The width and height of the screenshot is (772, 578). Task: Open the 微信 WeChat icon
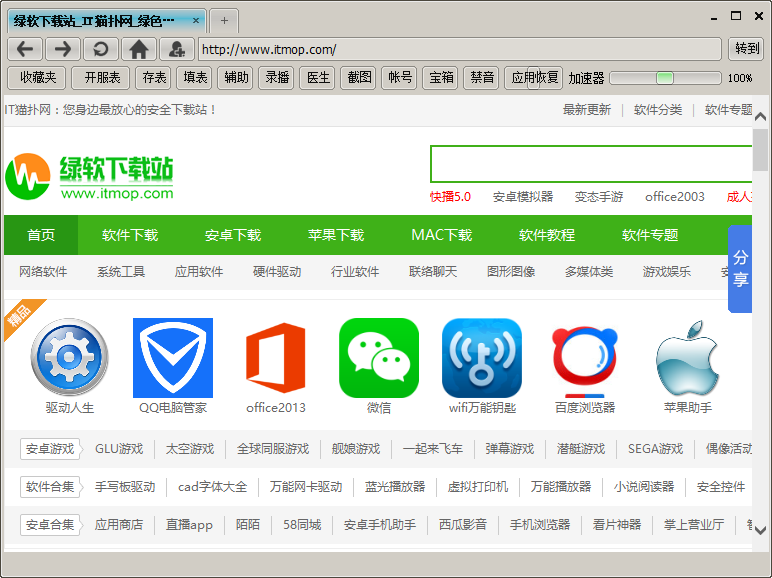point(379,357)
